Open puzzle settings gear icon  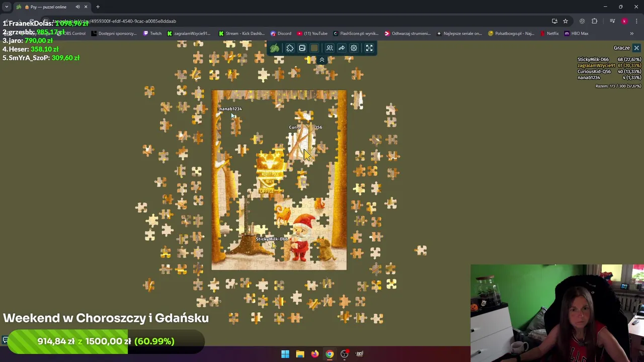click(x=354, y=48)
